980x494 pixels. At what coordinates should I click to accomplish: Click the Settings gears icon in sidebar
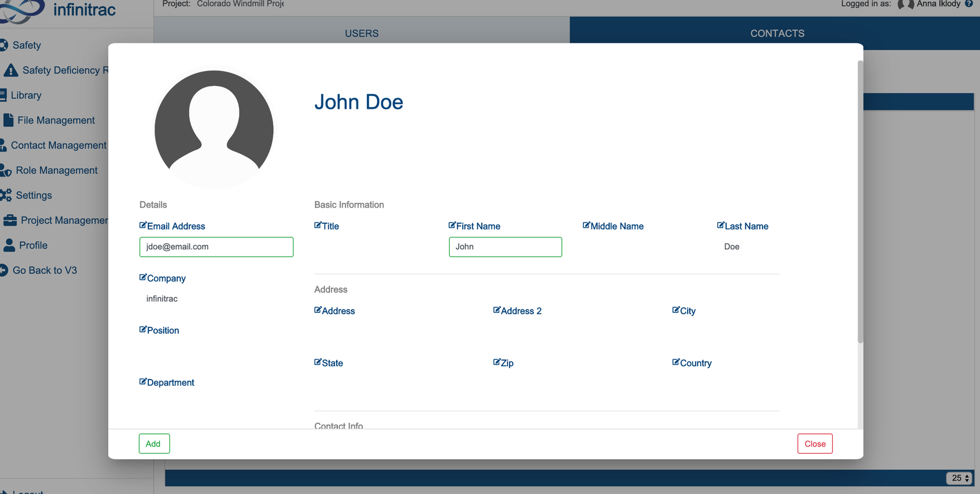tap(6, 195)
